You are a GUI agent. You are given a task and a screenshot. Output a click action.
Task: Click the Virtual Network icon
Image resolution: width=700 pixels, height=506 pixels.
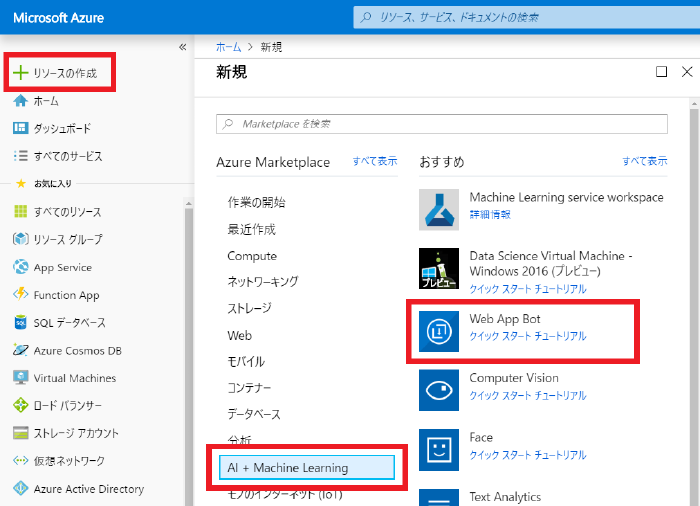point(21,460)
